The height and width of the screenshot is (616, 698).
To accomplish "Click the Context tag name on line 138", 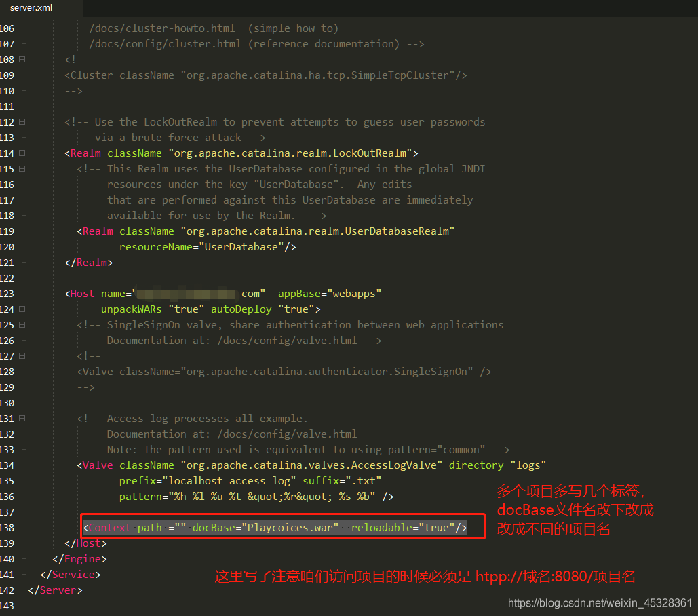I will 110,527.
